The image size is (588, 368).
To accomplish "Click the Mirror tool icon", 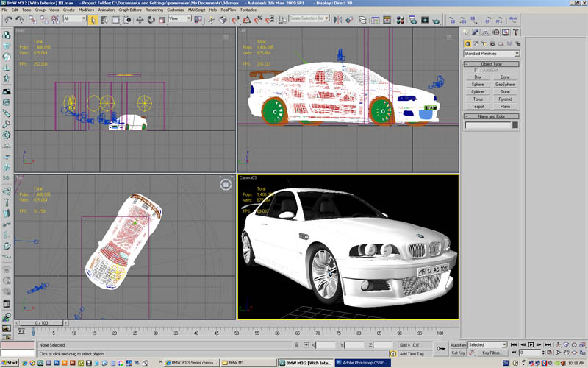I will click(338, 20).
